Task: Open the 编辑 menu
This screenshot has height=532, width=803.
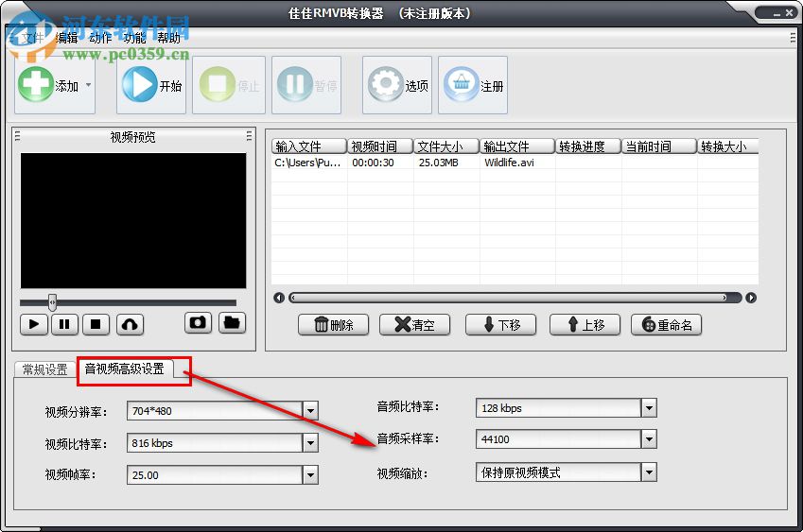Action: point(66,38)
